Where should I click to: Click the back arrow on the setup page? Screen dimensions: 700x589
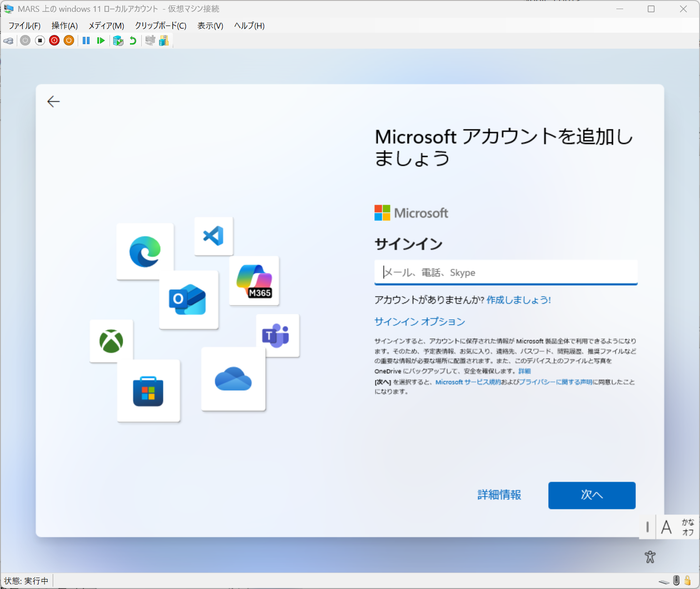click(54, 101)
